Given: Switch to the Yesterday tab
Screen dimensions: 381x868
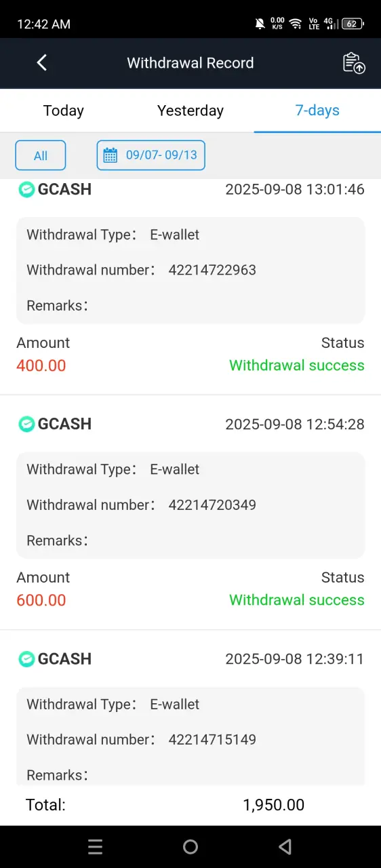Looking at the screenshot, I should pyautogui.click(x=190, y=111).
